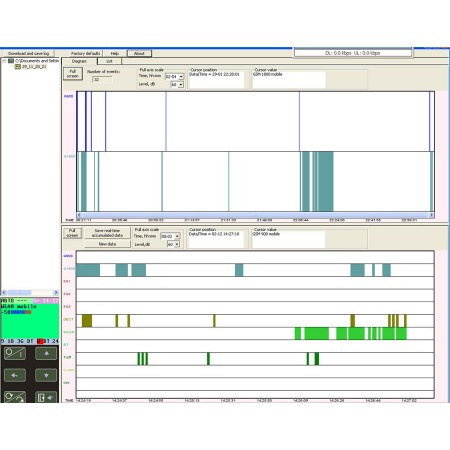450x450 pixels.
Task: Open the Help button
Action: click(115, 53)
